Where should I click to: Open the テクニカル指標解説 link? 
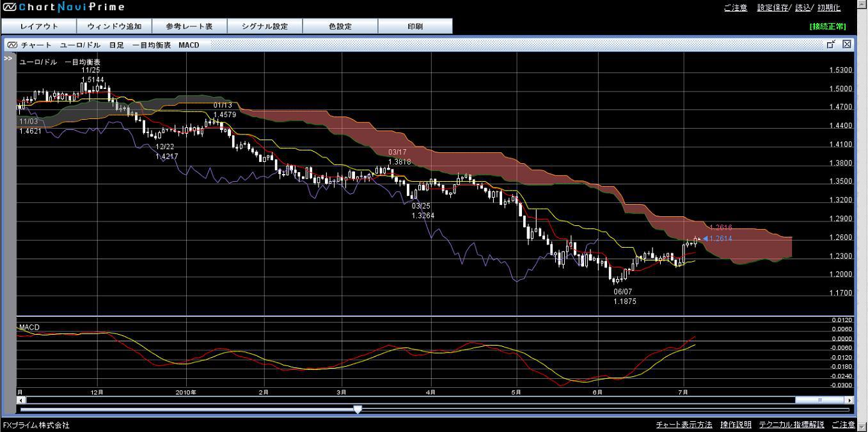pos(791,425)
